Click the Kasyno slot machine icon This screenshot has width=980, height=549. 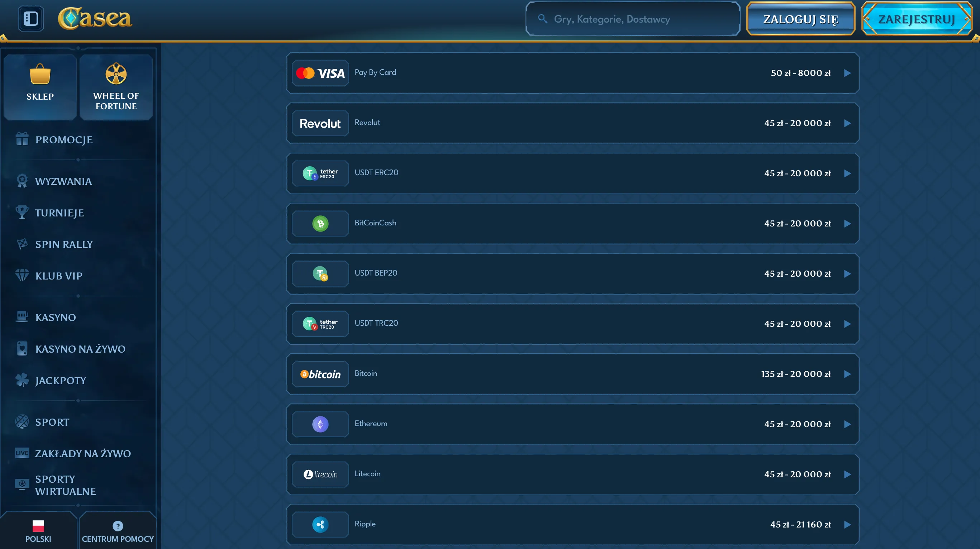point(22,316)
